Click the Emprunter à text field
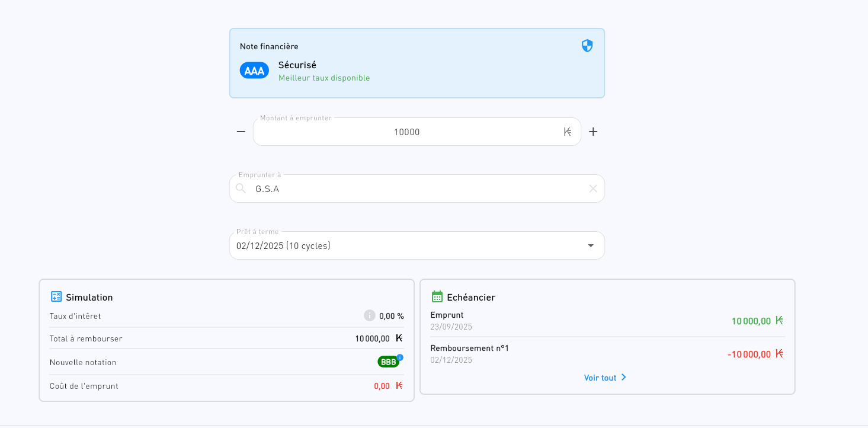The height and width of the screenshot is (428, 868). (415, 189)
